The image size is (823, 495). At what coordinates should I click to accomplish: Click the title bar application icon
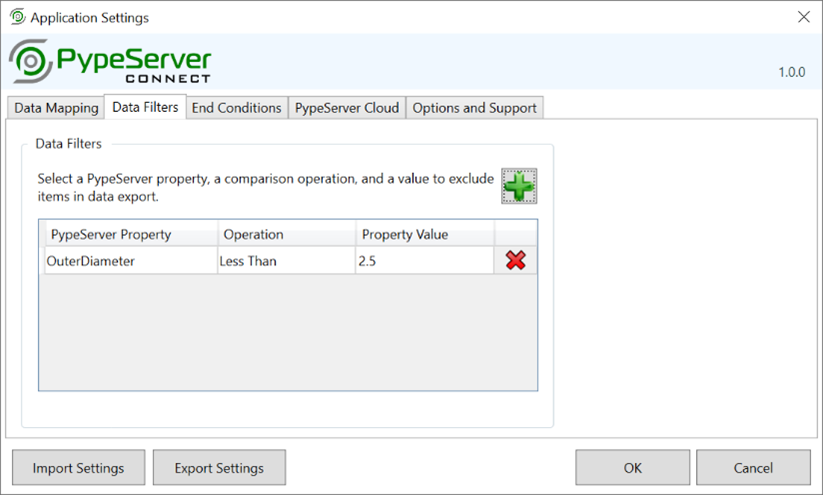(x=17, y=17)
